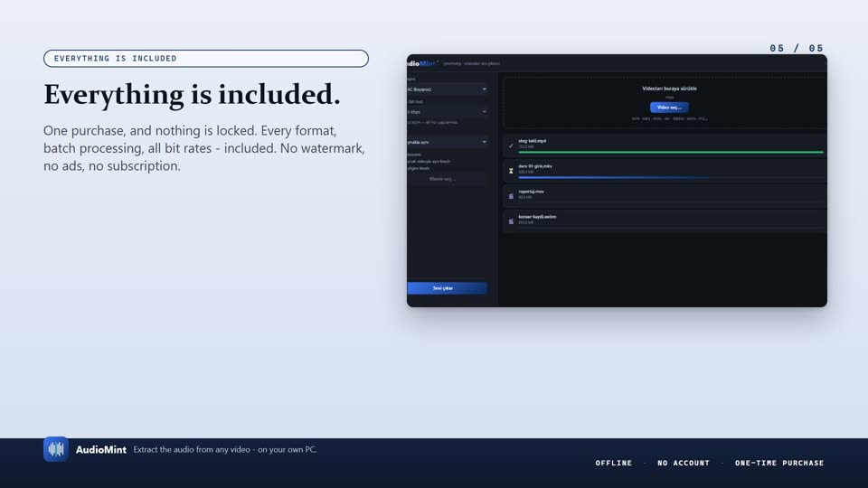This screenshot has height=488, width=868.
Task: Click the NO ACCOUNT label in footer
Action: coord(684,463)
